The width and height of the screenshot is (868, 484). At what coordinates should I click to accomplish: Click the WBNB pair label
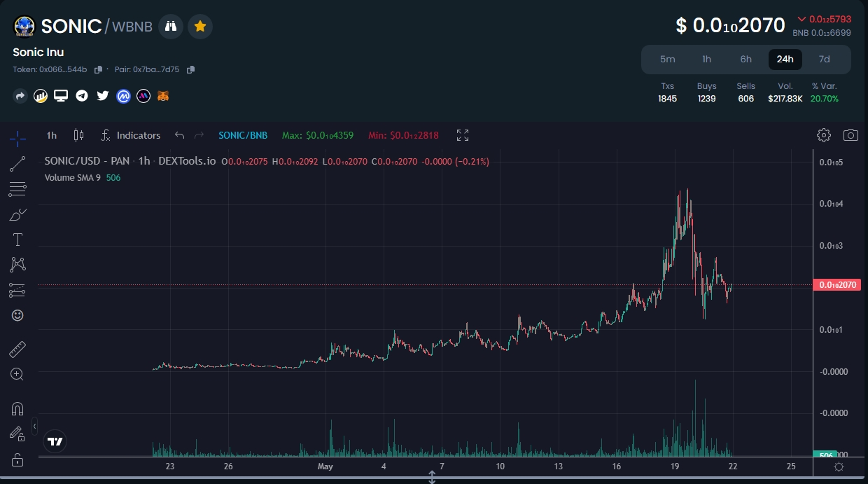[132, 27]
